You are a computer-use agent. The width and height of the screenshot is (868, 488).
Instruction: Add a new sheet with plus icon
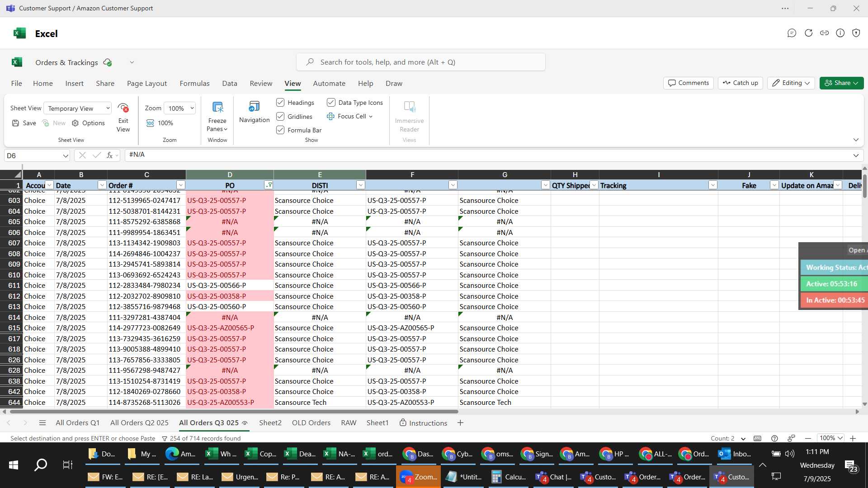(460, 423)
